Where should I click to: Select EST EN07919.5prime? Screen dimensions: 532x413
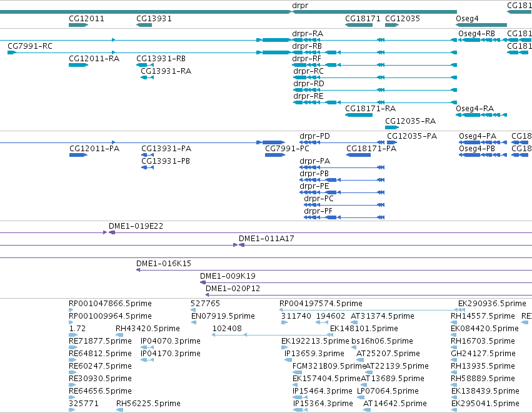click(194, 322)
